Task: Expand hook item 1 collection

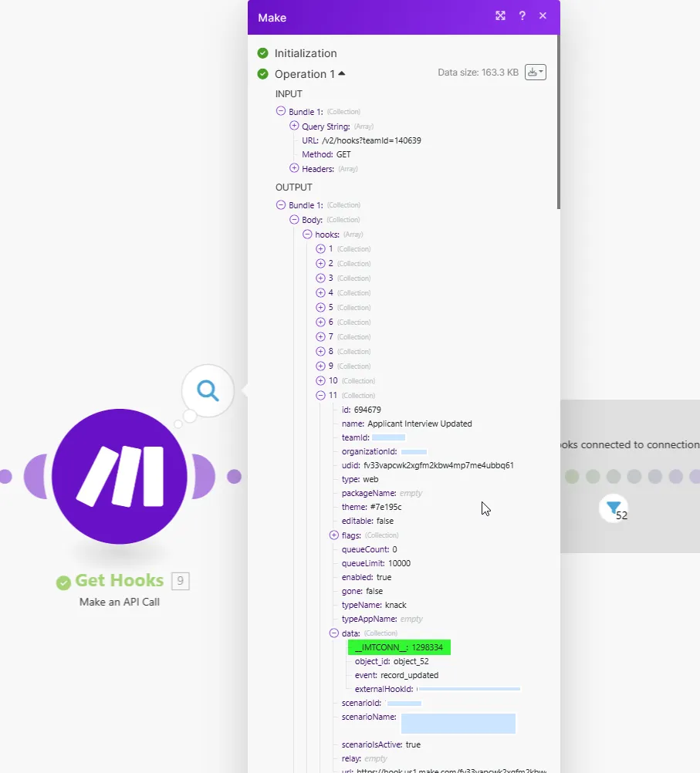Action: 320,249
